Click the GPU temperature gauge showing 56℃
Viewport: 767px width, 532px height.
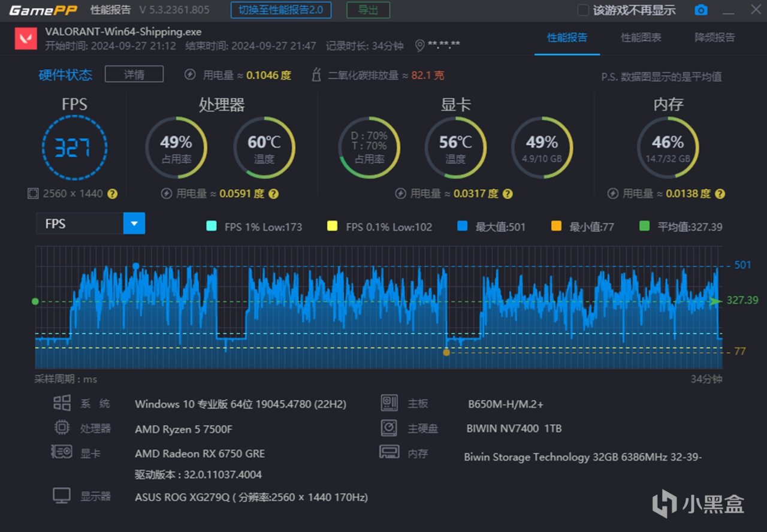coord(455,147)
